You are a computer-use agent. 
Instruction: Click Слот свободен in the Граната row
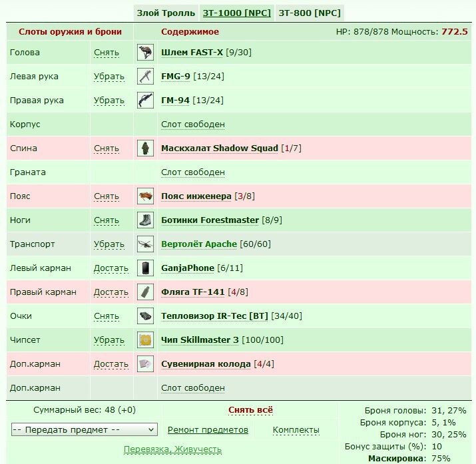[x=193, y=172]
